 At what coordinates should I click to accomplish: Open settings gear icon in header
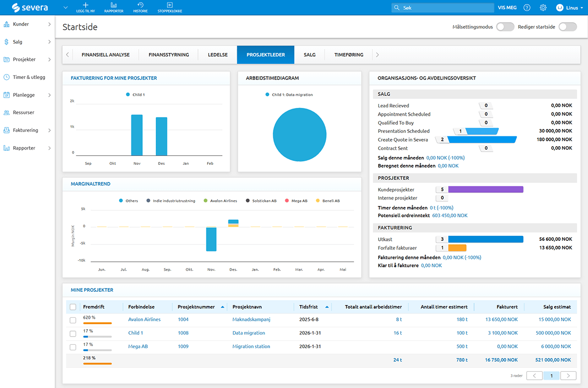pyautogui.click(x=543, y=8)
